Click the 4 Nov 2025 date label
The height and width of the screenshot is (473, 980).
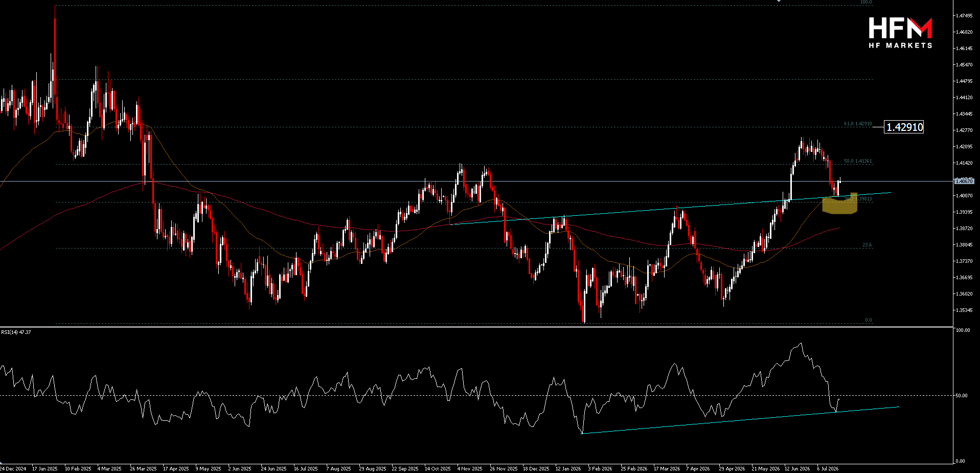470,469
